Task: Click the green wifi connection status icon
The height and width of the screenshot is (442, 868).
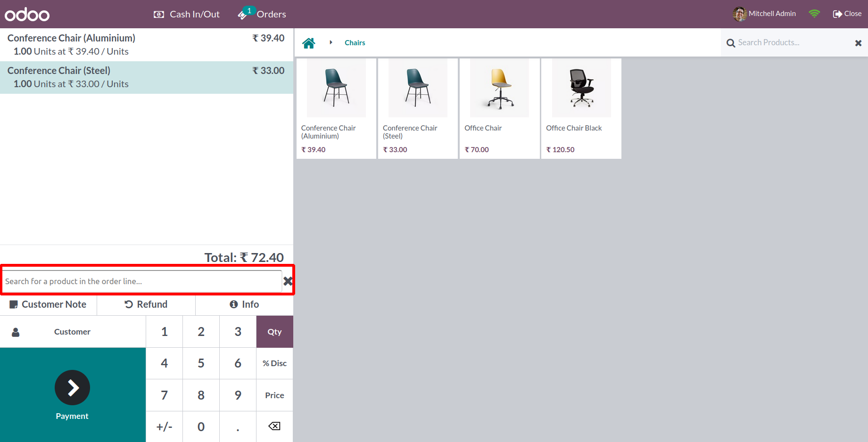Action: coord(814,14)
